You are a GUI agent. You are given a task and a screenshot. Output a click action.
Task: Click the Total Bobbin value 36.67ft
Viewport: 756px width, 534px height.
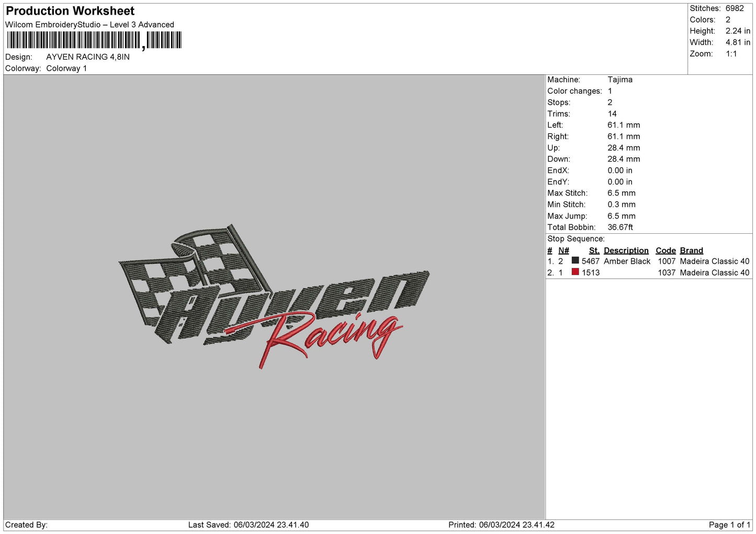620,228
